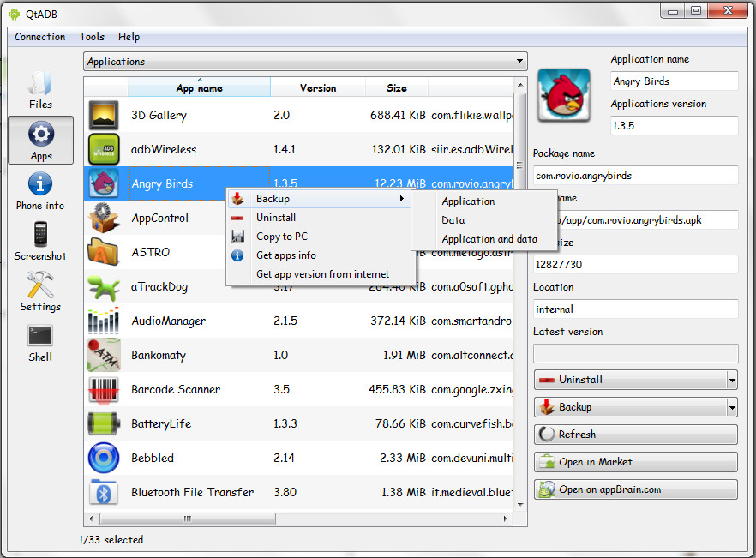Open the Screenshot tool icon

(40, 234)
